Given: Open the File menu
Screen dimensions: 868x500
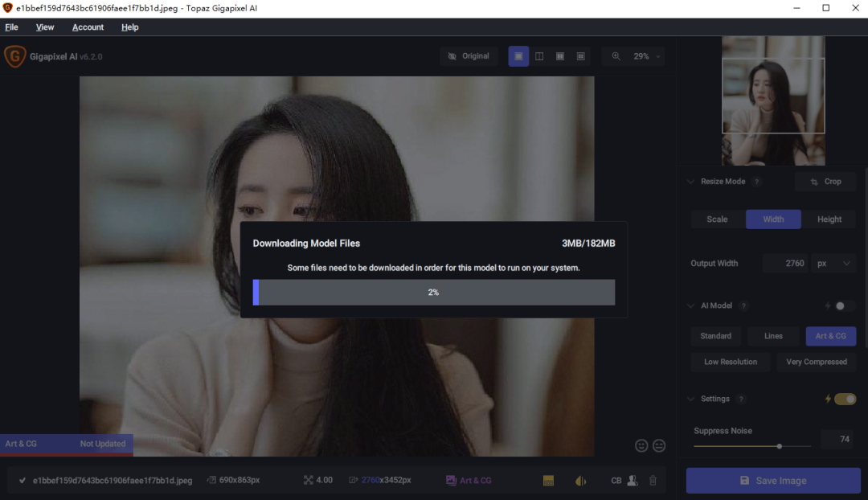Looking at the screenshot, I should 12,27.
